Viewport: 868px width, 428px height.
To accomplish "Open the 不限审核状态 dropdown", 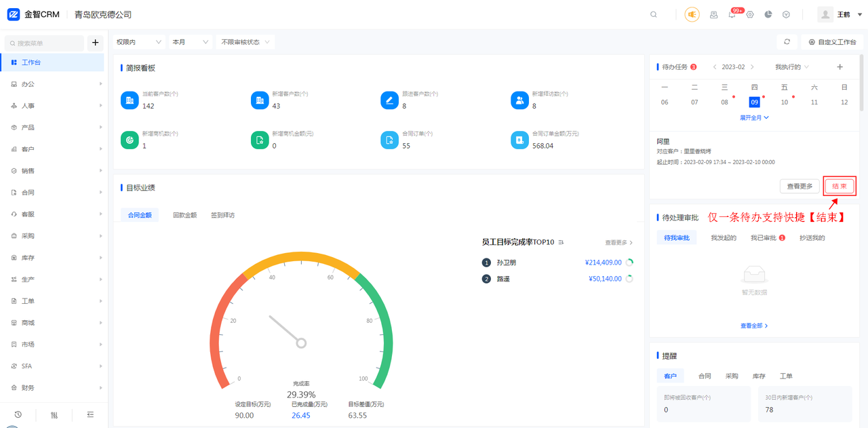I will tap(245, 42).
